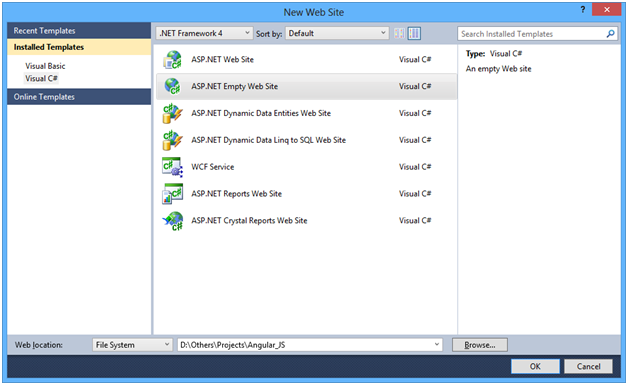The height and width of the screenshot is (385, 628).
Task: Click the Cancel button
Action: pos(588,367)
